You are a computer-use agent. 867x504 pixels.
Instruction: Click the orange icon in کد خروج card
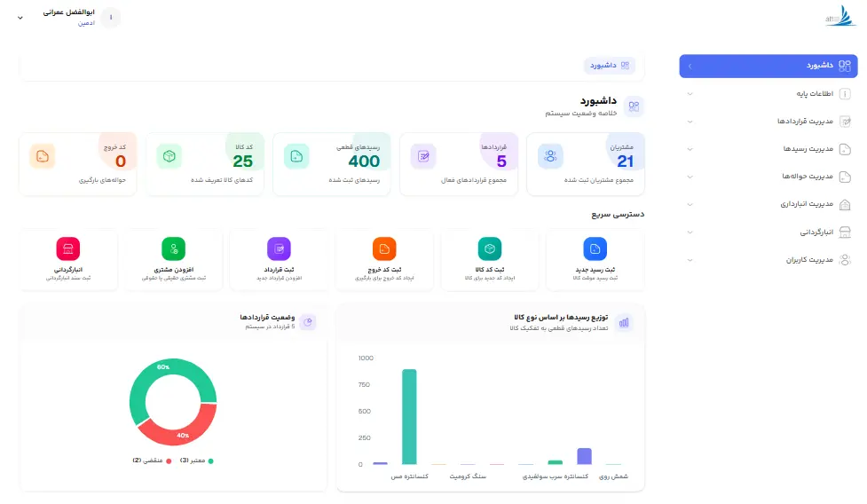[x=43, y=156]
